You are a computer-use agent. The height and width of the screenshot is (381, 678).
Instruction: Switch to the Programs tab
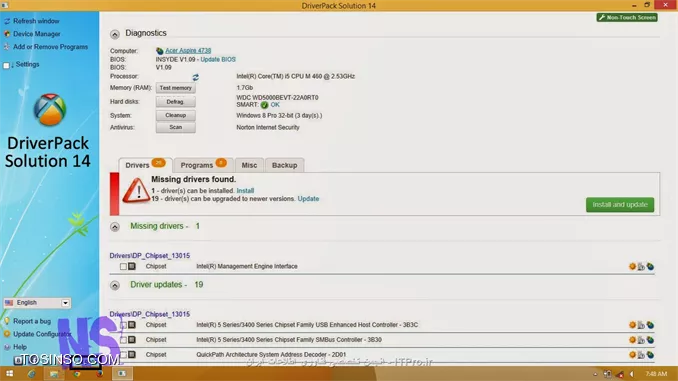coord(204,165)
